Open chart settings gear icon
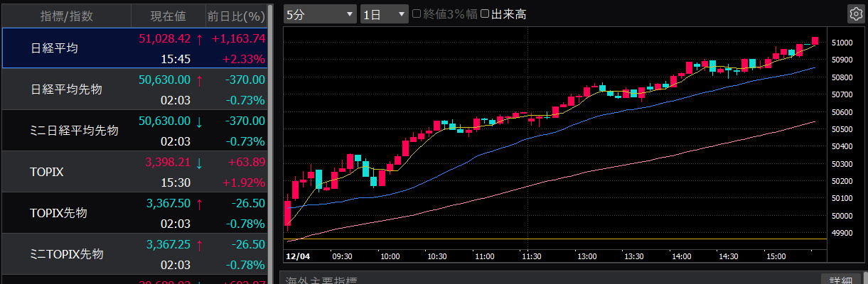 (854, 14)
